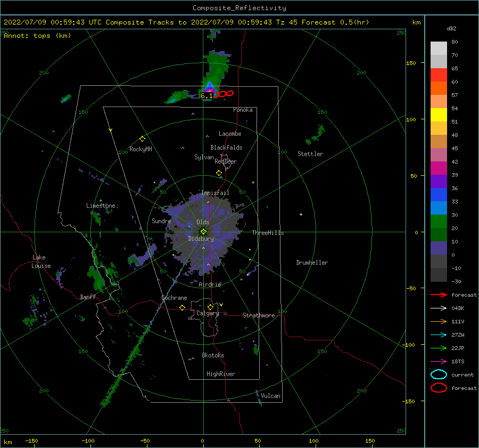Click the pink 42-45 dBZ swatch
Image resolution: width=479 pixels, height=448 pixels.
tap(439, 155)
